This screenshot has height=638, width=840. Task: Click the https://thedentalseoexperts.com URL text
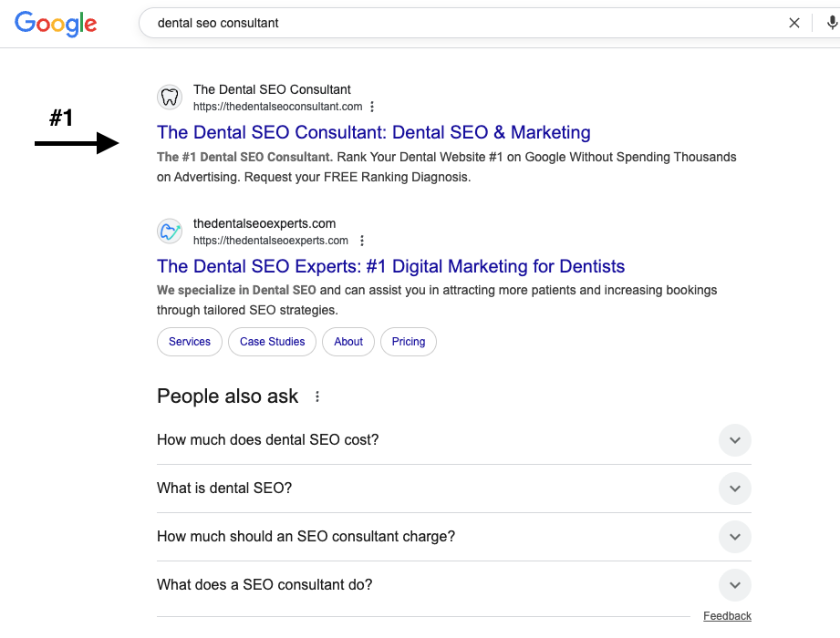pos(271,241)
